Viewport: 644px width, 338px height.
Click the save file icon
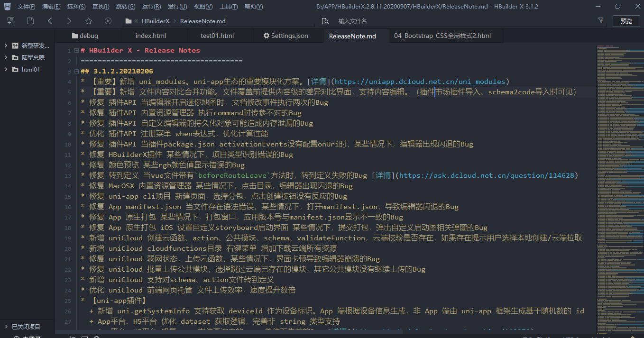click(x=30, y=21)
